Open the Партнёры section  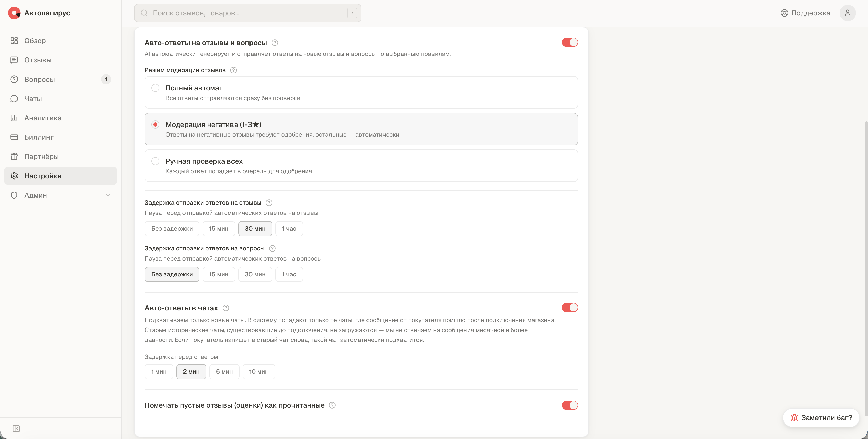61,156
